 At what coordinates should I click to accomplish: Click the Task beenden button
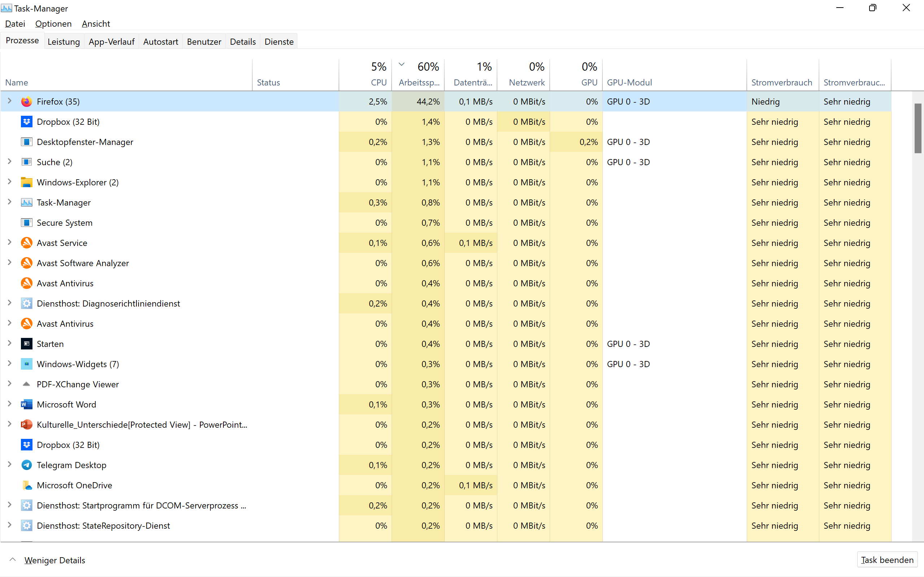pos(886,560)
